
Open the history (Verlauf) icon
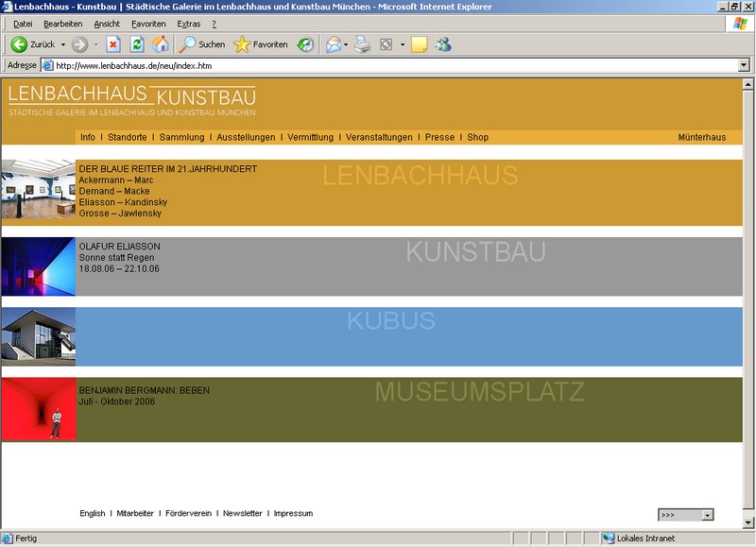point(305,44)
